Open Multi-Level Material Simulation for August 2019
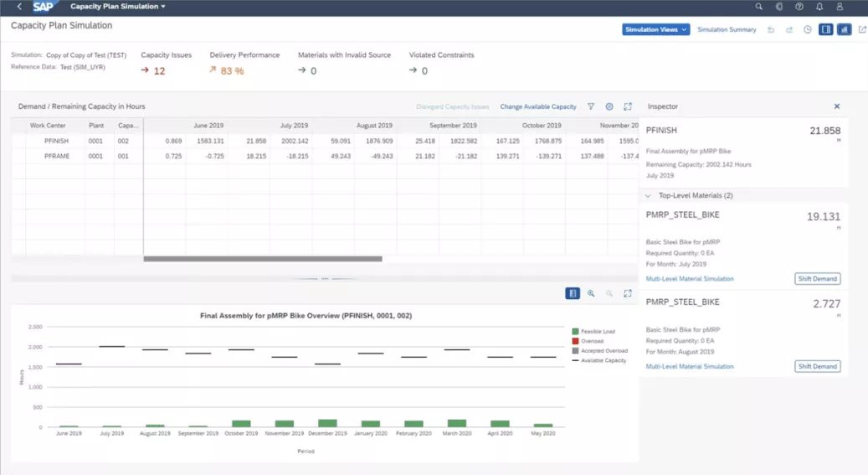This screenshot has height=475, width=868. click(x=690, y=366)
